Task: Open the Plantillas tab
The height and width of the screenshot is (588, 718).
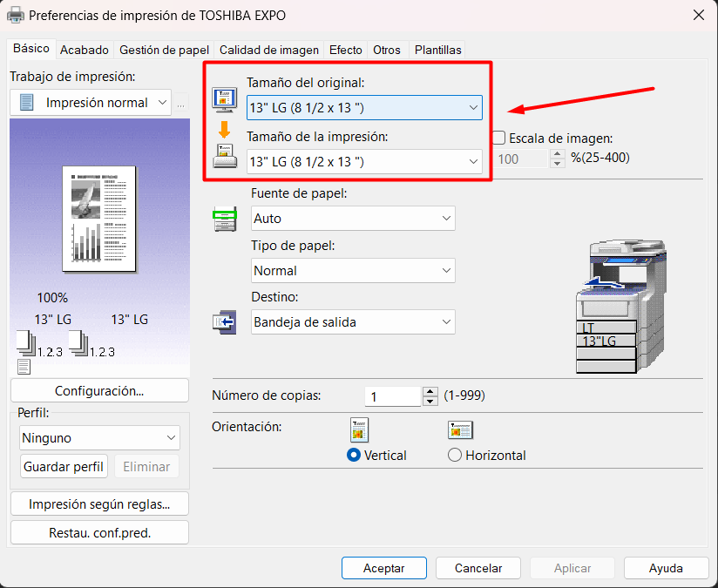Action: [437, 50]
